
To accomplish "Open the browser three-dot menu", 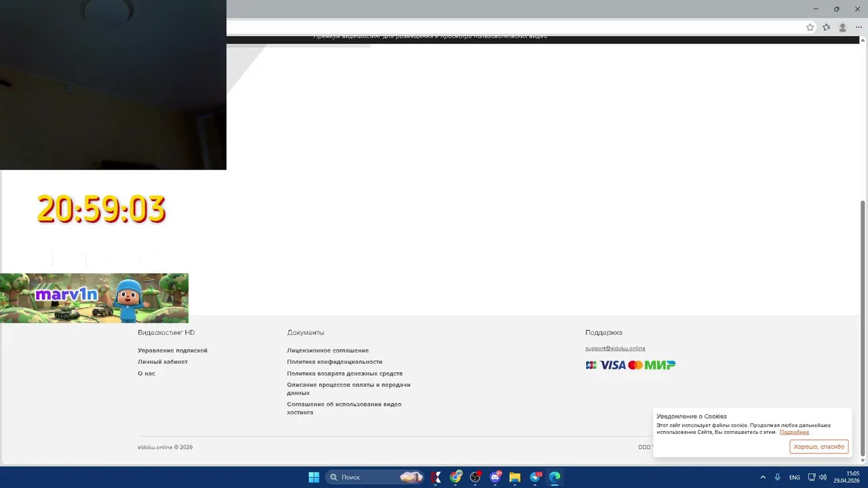I will coord(859,27).
